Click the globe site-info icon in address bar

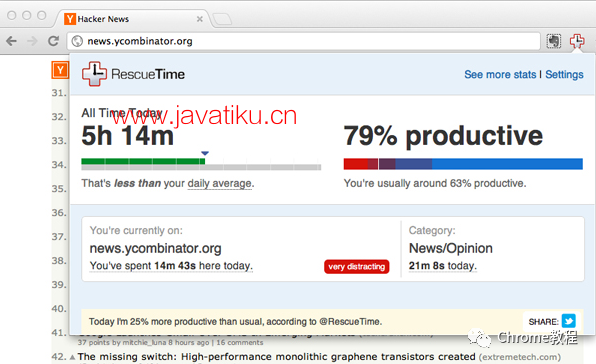[77, 41]
